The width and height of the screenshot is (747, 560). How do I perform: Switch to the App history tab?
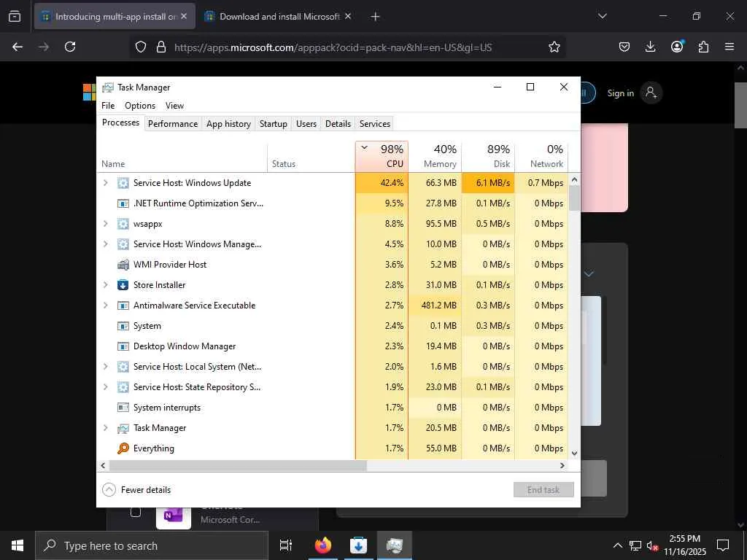228,124
